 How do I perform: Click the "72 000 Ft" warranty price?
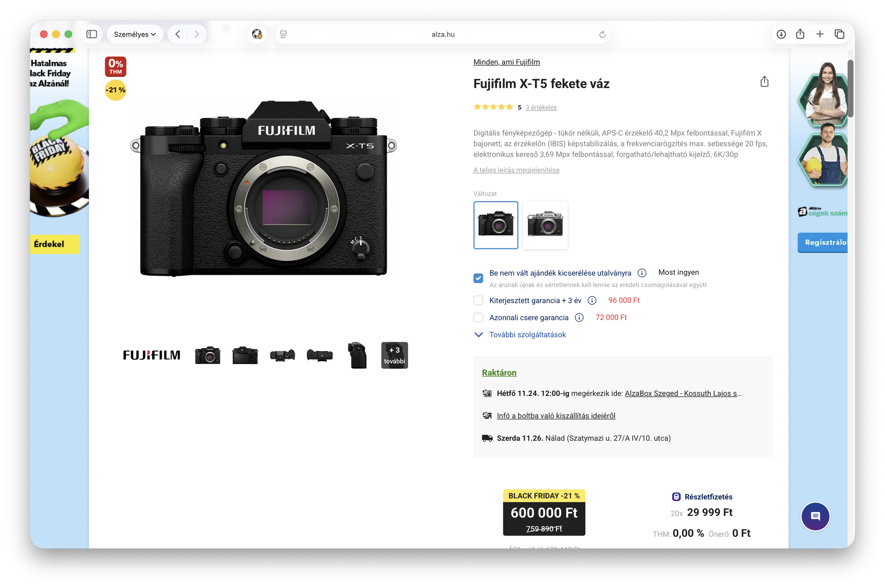(x=611, y=318)
